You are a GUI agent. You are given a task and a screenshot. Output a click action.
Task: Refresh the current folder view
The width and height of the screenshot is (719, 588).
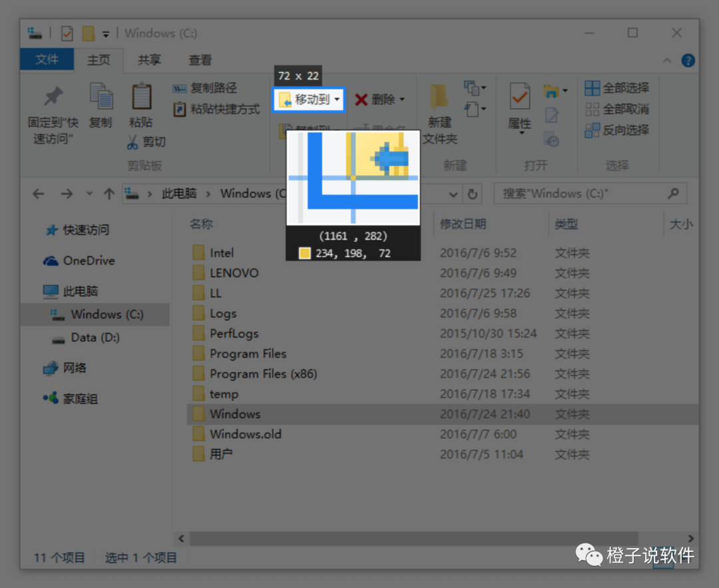pyautogui.click(x=472, y=194)
